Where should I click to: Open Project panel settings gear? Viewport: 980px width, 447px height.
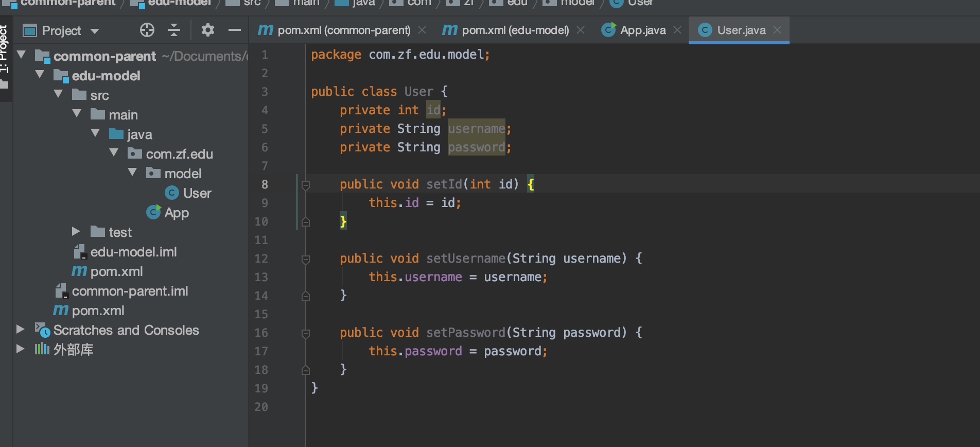[207, 30]
